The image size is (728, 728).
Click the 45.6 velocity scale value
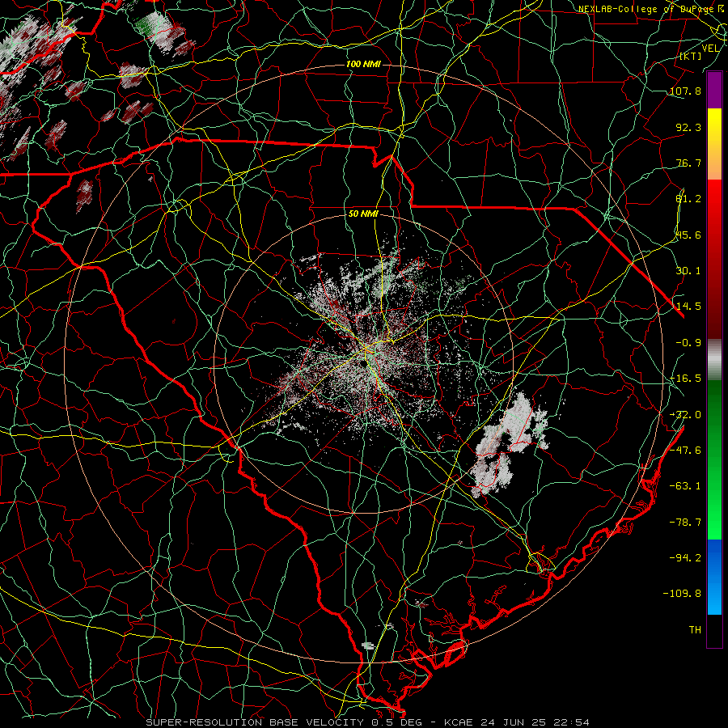689,235
